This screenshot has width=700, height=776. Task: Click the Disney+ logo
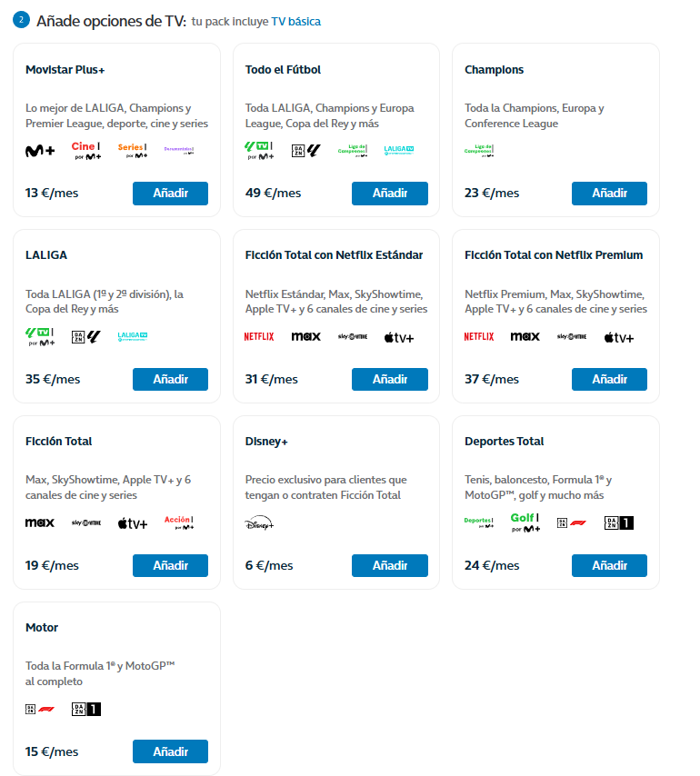259,523
